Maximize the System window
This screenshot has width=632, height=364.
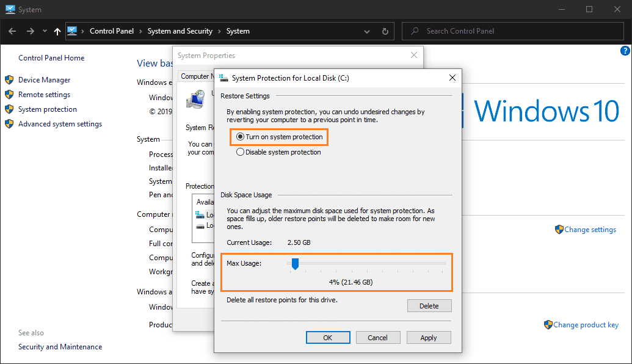589,9
